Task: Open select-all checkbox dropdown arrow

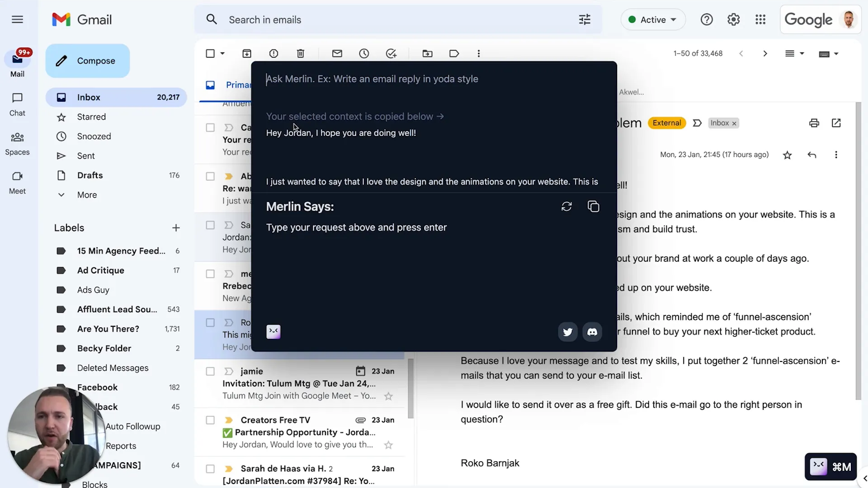Action: coord(222,53)
